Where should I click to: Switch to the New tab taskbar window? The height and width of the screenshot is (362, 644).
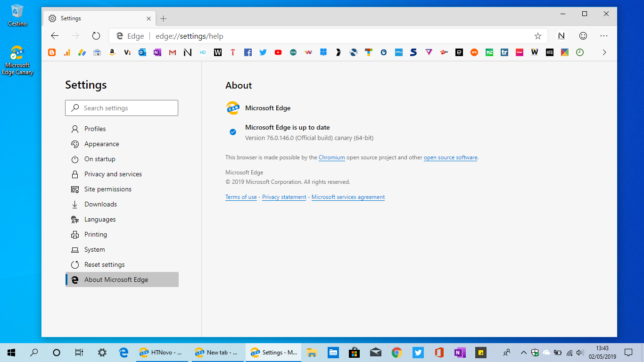click(x=217, y=352)
